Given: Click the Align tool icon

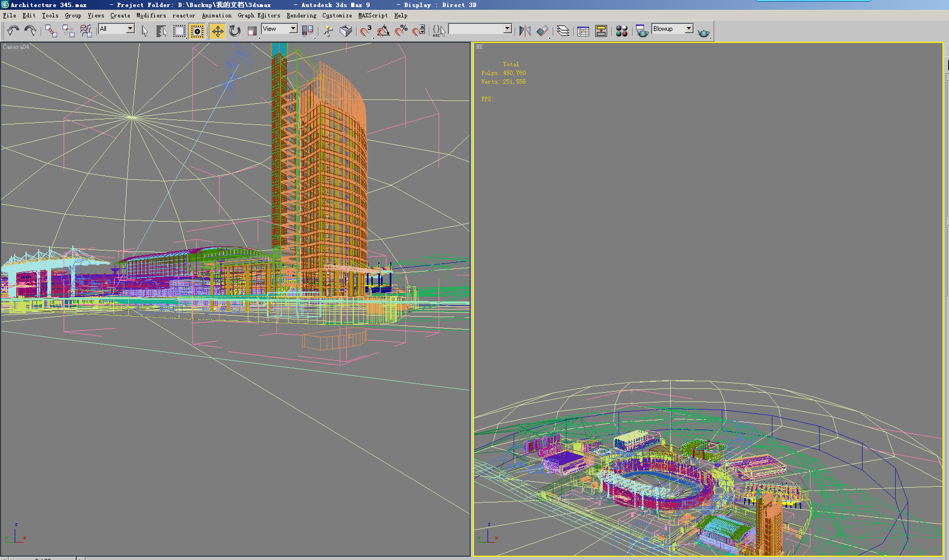Looking at the screenshot, I should click(542, 31).
